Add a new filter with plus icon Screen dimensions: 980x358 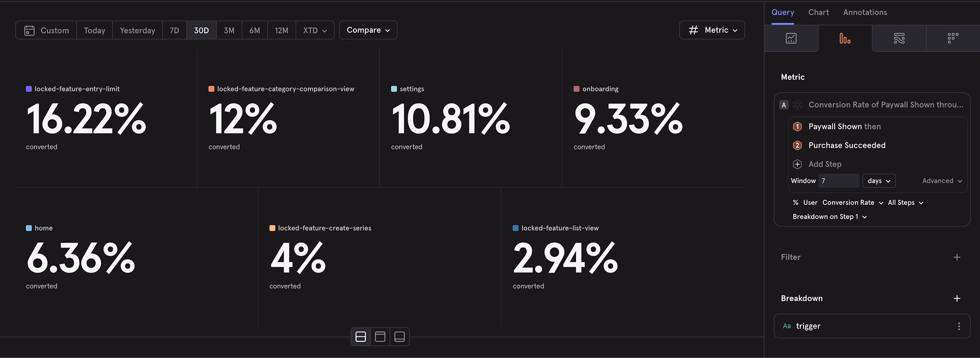point(957,257)
